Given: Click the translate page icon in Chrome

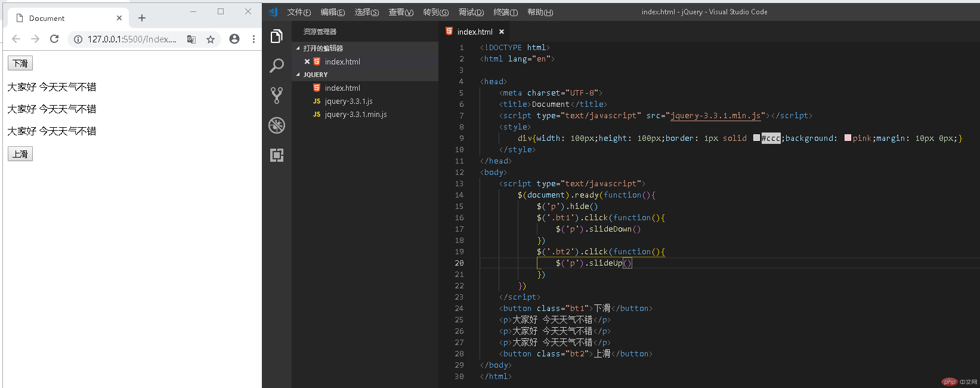Looking at the screenshot, I should pos(191,39).
